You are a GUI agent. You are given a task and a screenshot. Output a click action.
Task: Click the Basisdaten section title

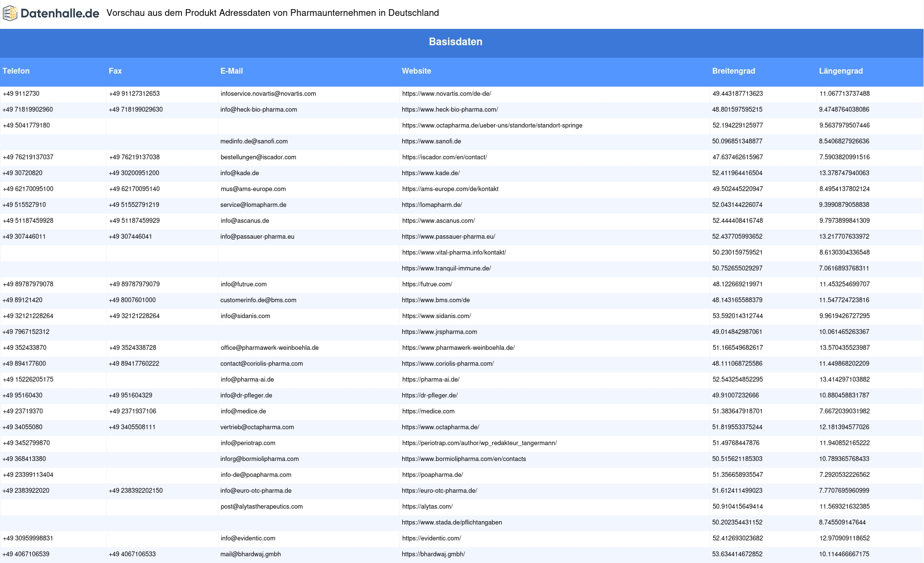click(455, 42)
